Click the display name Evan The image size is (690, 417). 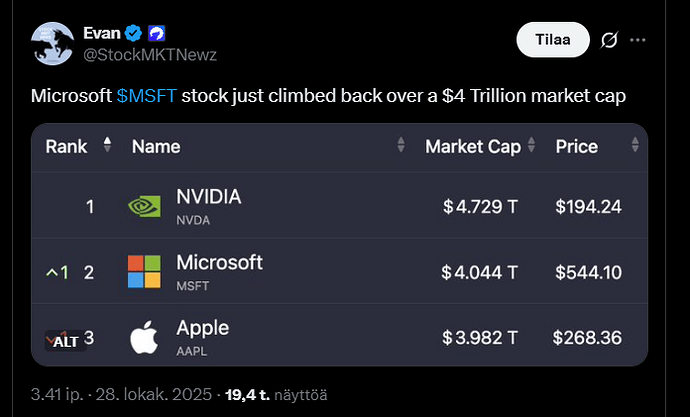coord(103,33)
